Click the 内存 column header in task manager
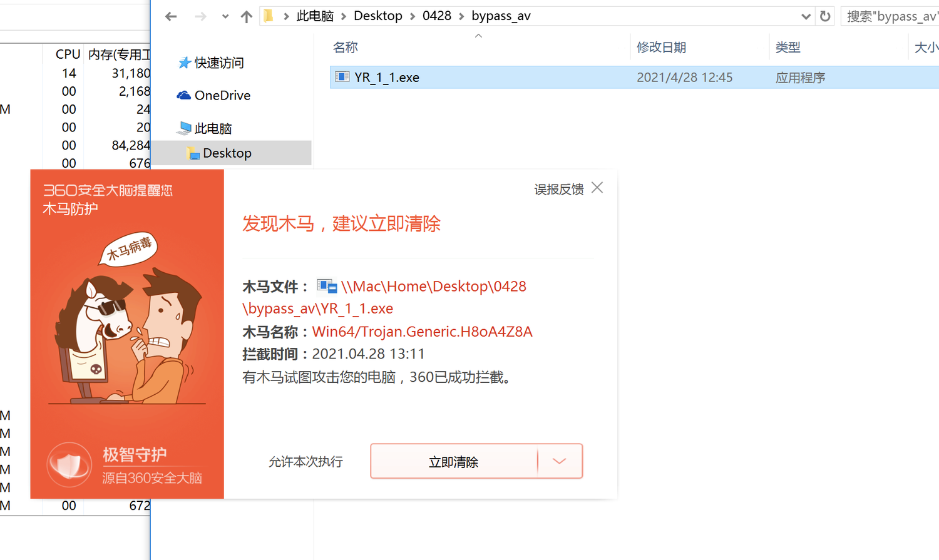Image resolution: width=939 pixels, height=560 pixels. click(119, 54)
